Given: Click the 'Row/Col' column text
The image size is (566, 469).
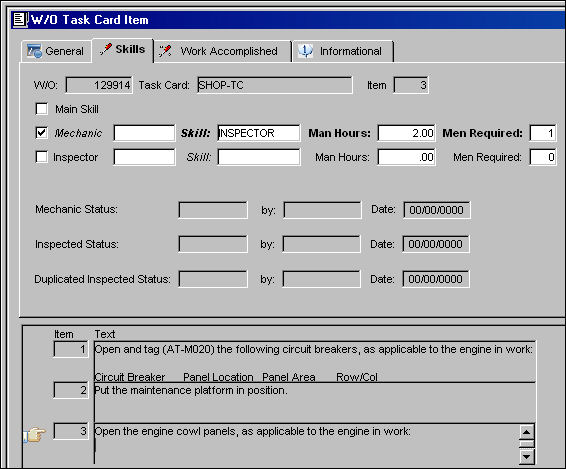Looking at the screenshot, I should click(x=357, y=377).
